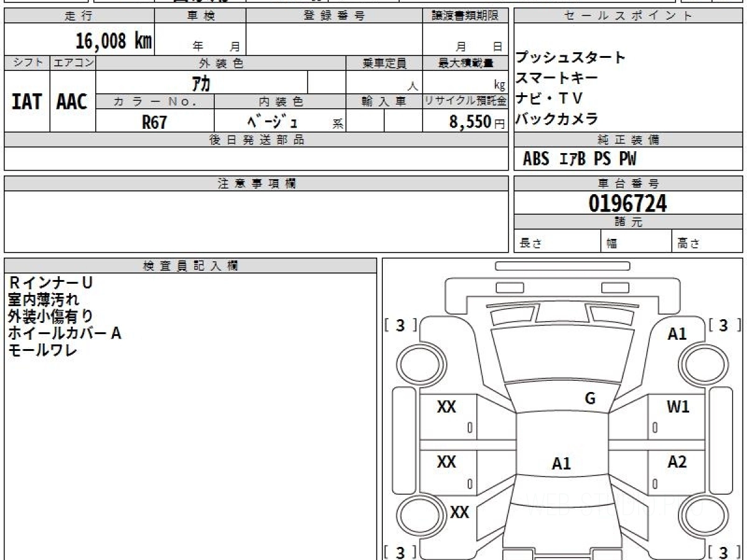Click the セールスポイント header
The image size is (747, 560).
tap(628, 16)
